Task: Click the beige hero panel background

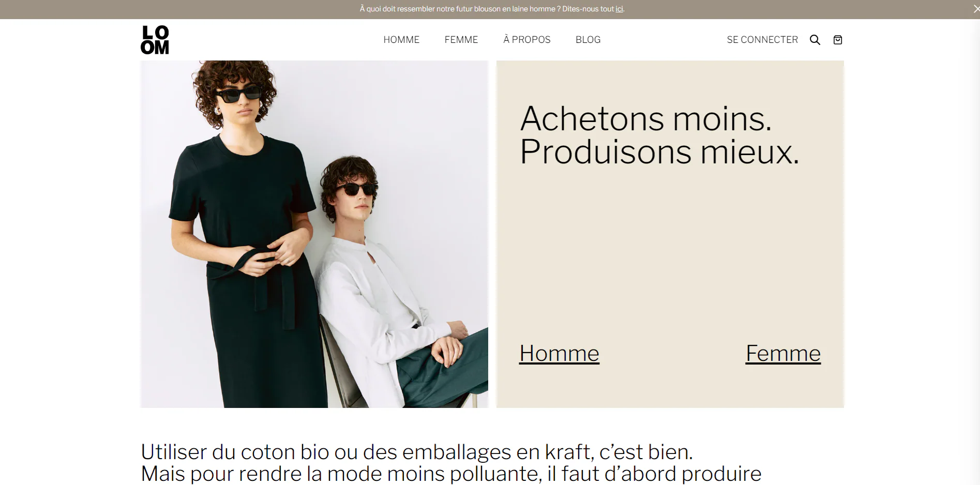Action: point(670,248)
